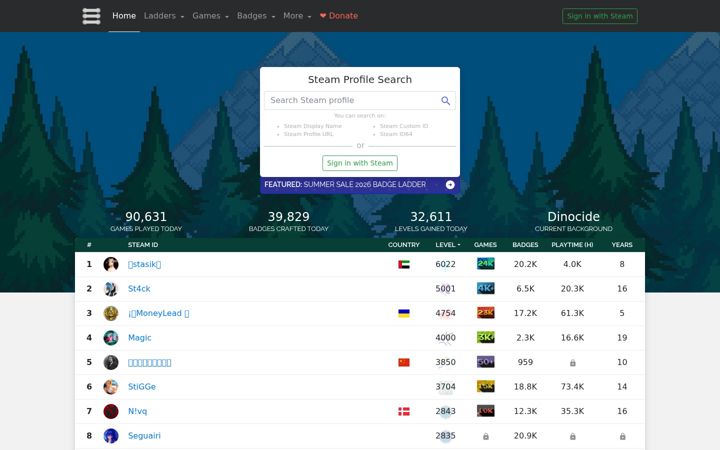This screenshot has width=720, height=450.
Task: Click the 39,829 badges crafted today stat
Action: [288, 221]
